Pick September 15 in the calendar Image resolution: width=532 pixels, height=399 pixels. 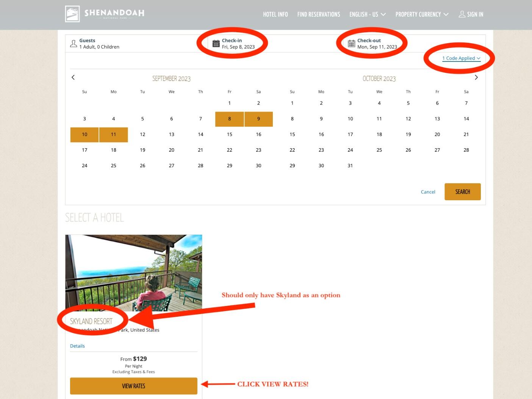tap(230, 134)
